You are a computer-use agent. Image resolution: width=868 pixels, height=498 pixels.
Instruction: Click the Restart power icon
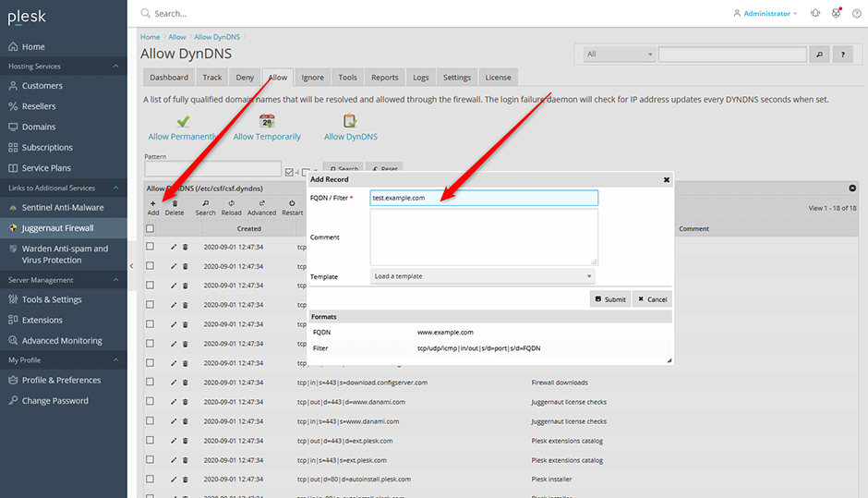tap(293, 203)
